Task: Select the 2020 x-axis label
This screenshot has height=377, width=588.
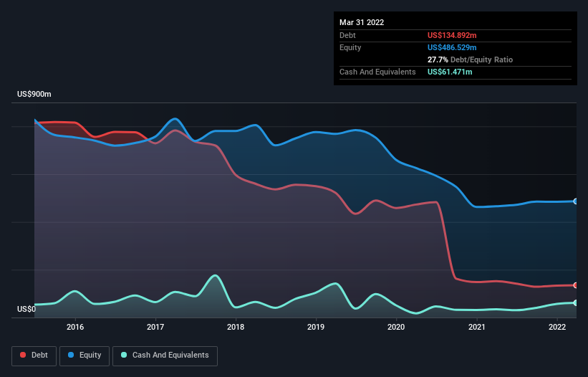Action: tap(396, 327)
